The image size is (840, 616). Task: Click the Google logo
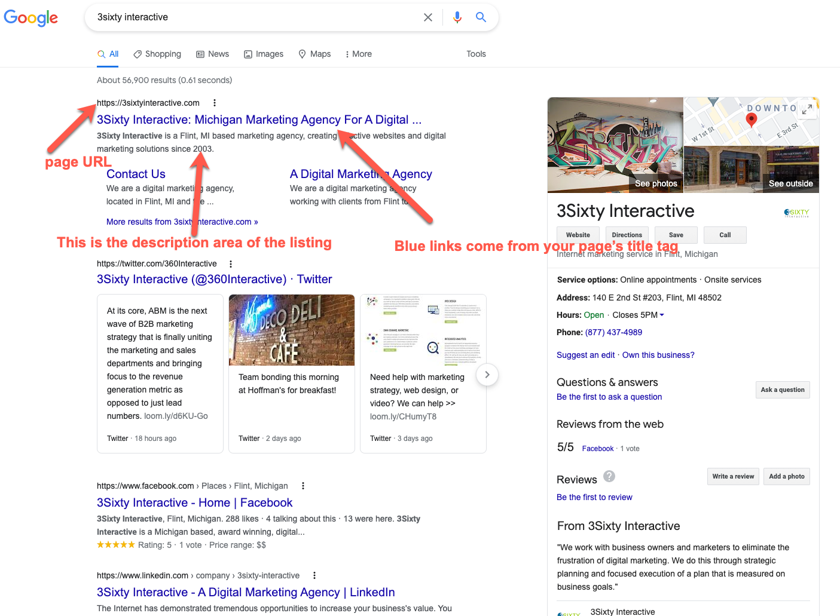(x=31, y=18)
